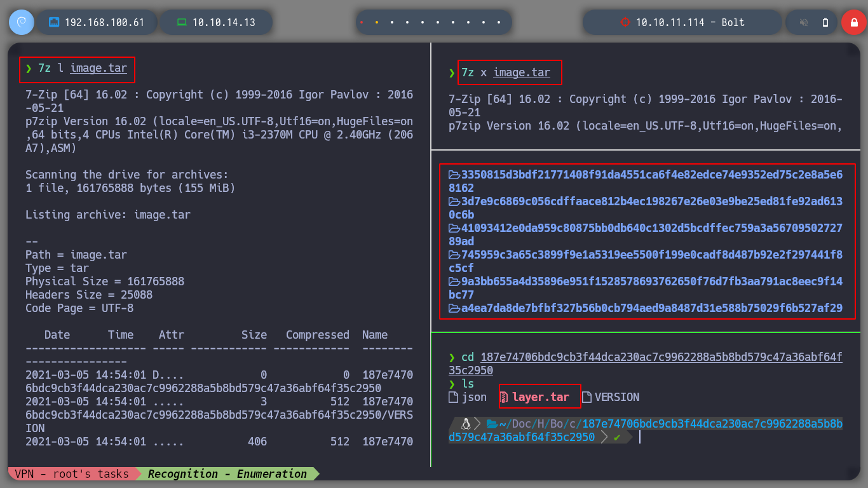Click image.tar in the 7z x command
868x488 pixels.
pyautogui.click(x=522, y=72)
